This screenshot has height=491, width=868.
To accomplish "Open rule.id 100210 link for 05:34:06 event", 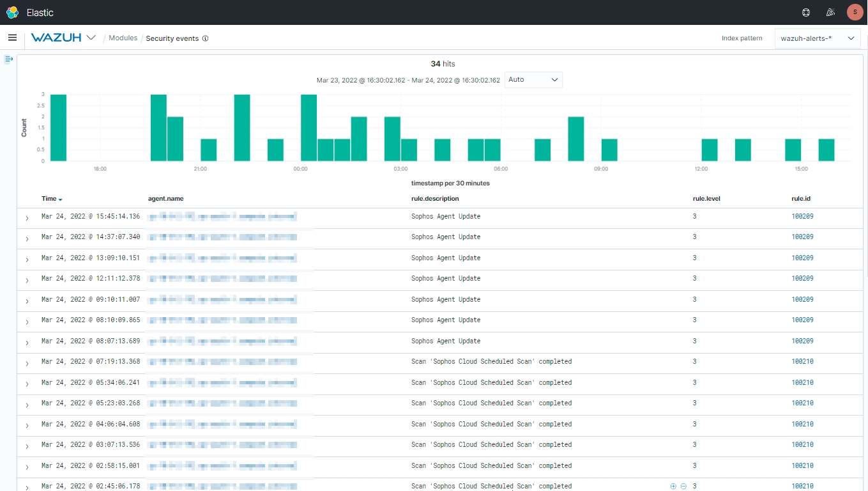I will pos(802,382).
